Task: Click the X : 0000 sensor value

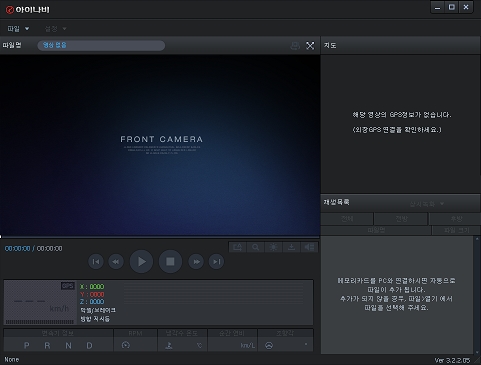Action: (x=92, y=287)
